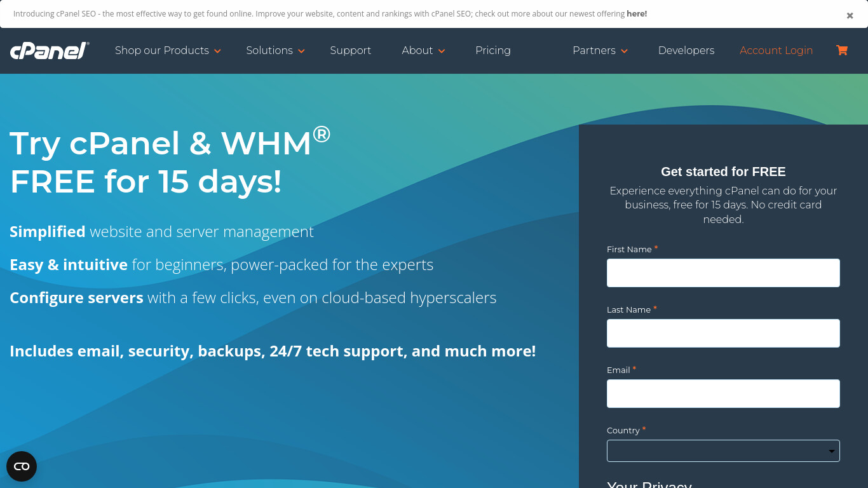Open the shopping cart icon
868x488 pixels.
tap(842, 50)
